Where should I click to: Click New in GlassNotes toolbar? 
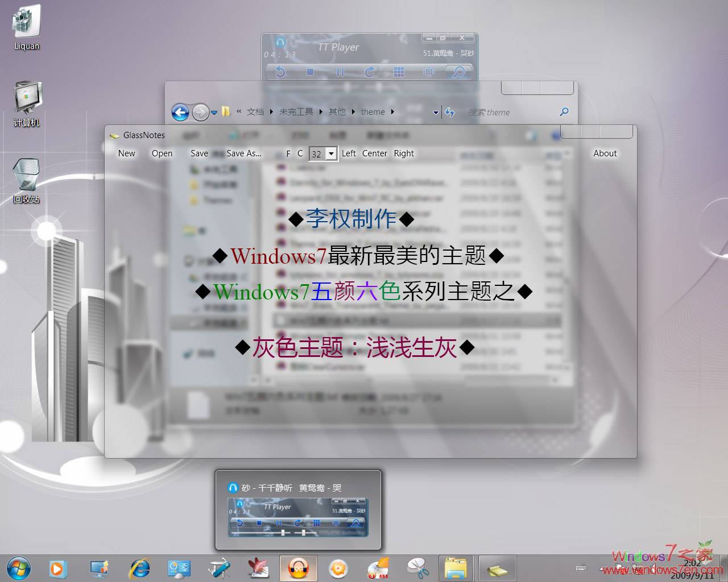[127, 153]
